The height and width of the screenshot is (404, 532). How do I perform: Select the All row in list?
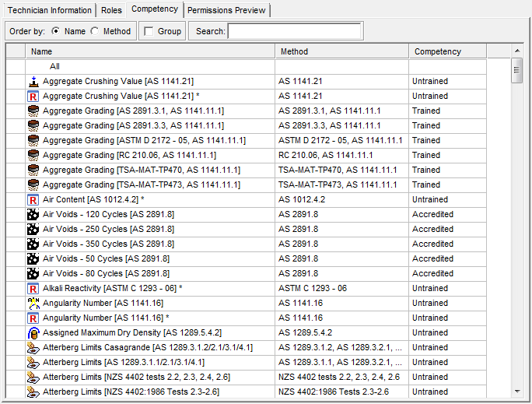pos(54,66)
